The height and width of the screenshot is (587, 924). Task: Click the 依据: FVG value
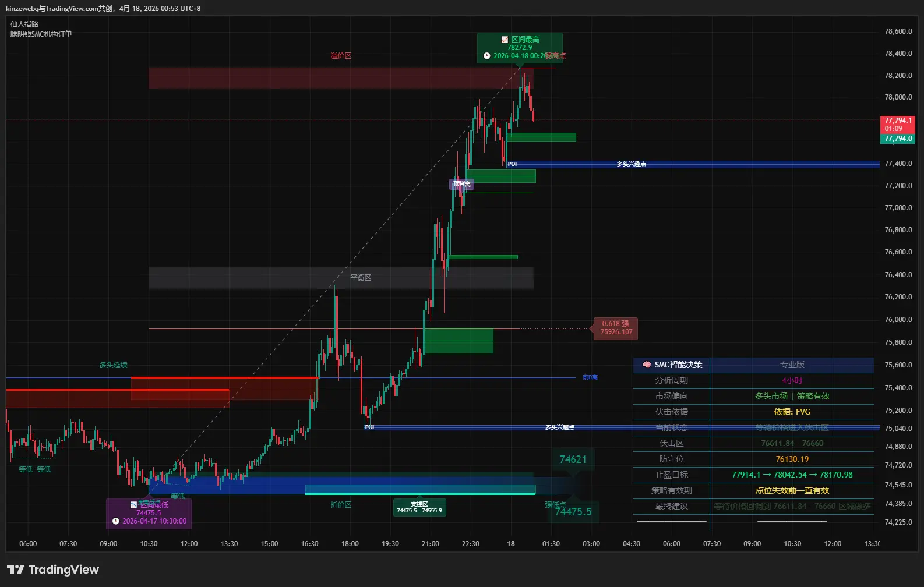point(792,412)
